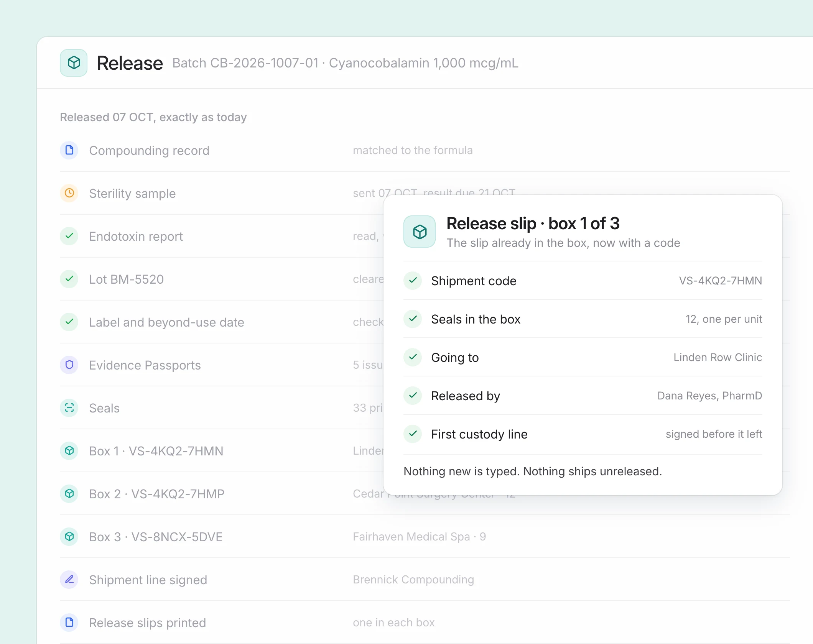Click the Release slip popup box icon
Image resolution: width=813 pixels, height=644 pixels.
pos(420,232)
